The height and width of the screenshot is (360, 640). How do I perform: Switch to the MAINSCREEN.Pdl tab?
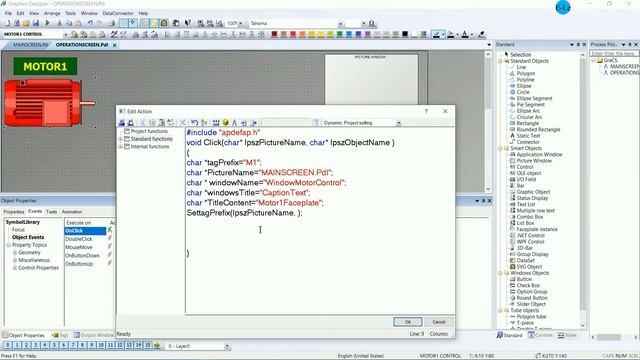pyautogui.click(x=30, y=45)
